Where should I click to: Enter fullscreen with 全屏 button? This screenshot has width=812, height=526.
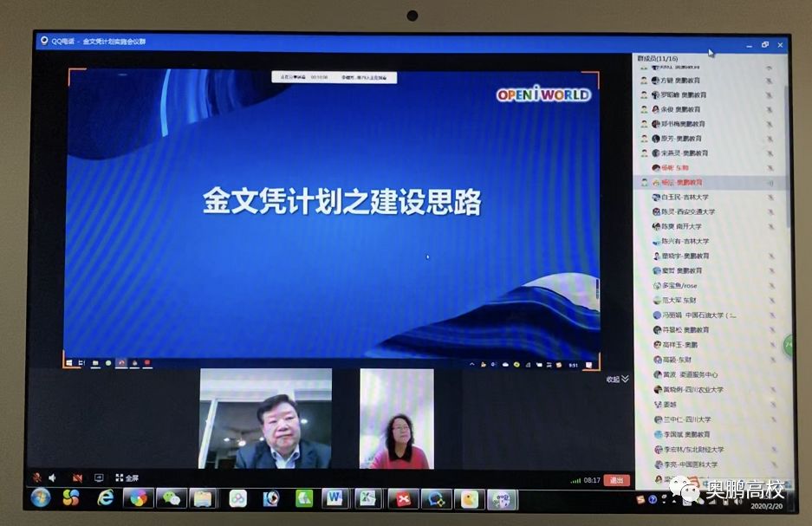(126, 477)
